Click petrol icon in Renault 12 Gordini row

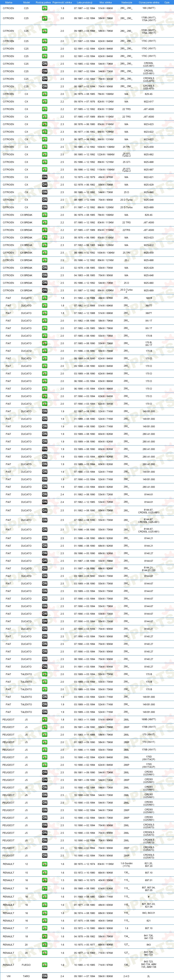pyautogui.click(x=45, y=864)
